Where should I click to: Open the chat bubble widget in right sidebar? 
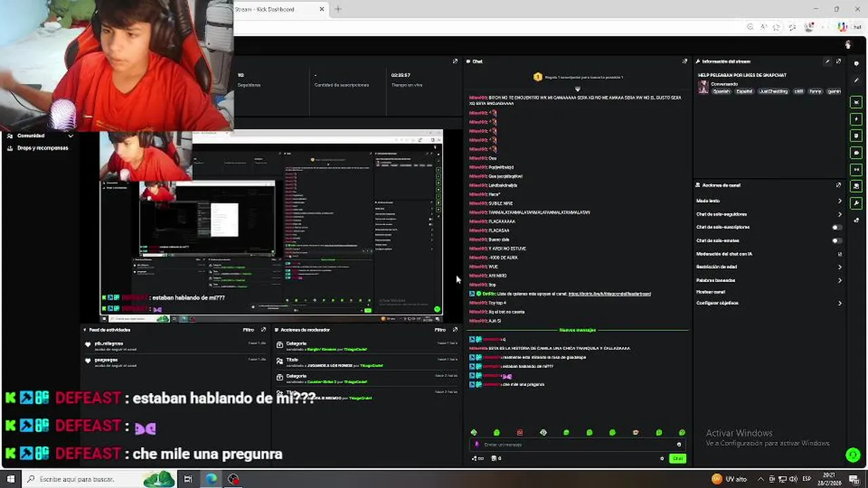coord(857,152)
